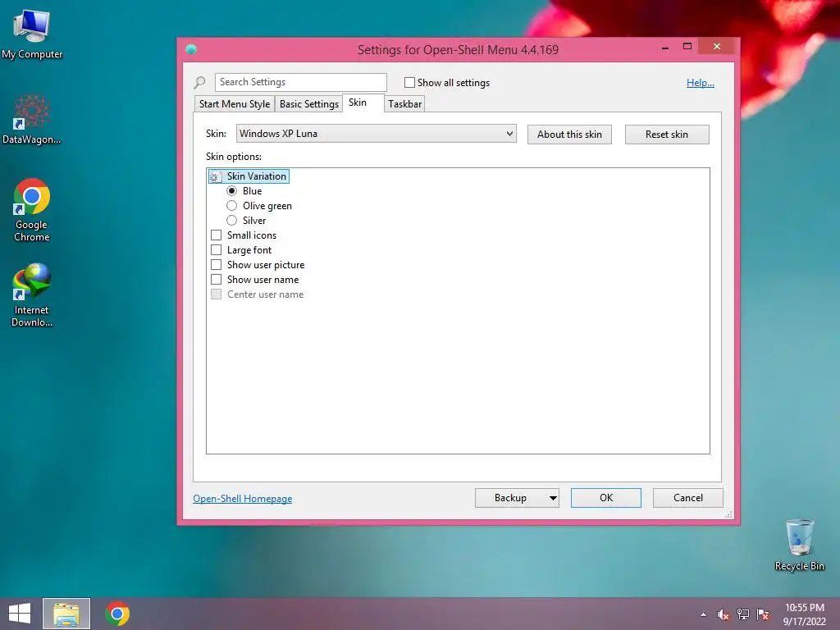Viewport: 840px width, 630px height.
Task: Click About this skin button
Action: 569,135
